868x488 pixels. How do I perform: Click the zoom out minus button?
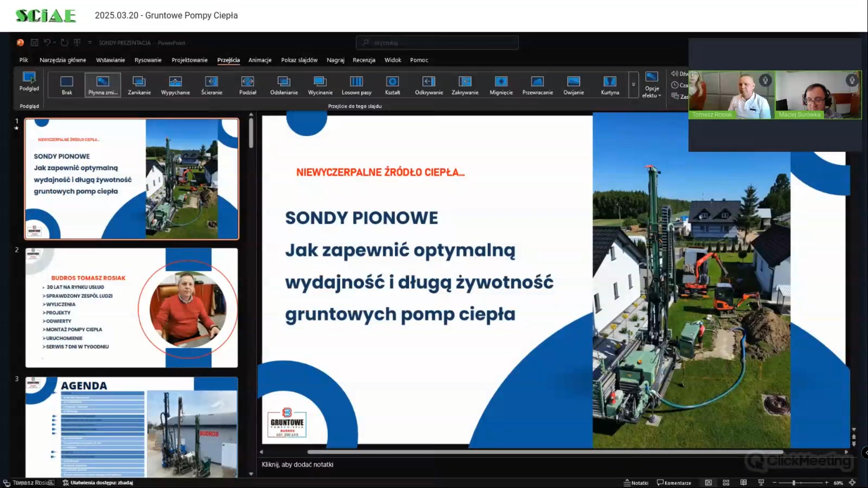point(774,483)
